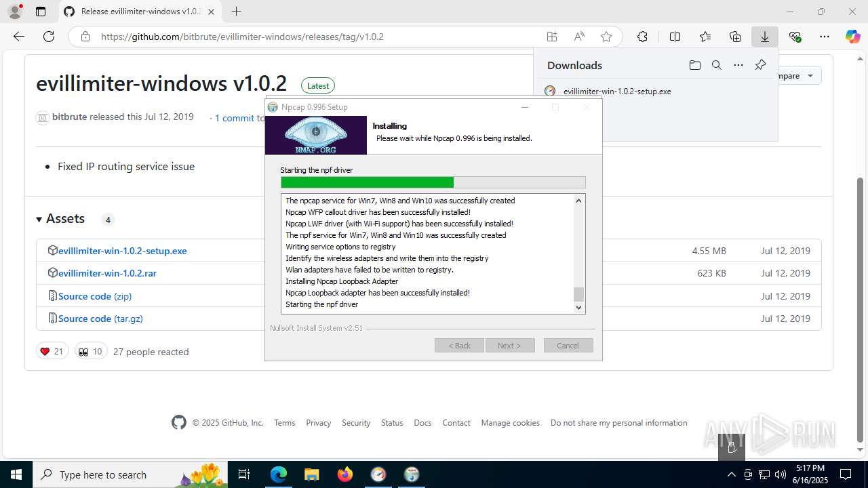Click the browser address bar URL
Screen dimensions: 868x488
(242, 37)
